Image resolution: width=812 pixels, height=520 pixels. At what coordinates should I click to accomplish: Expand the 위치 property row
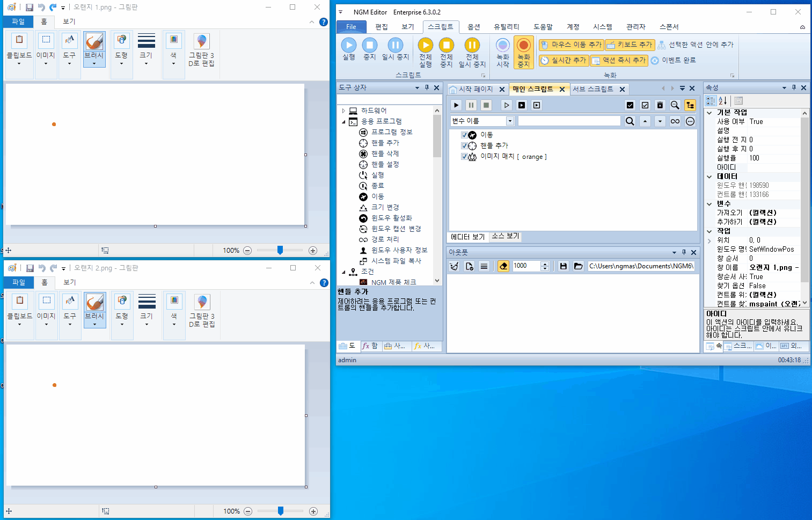(x=709, y=241)
